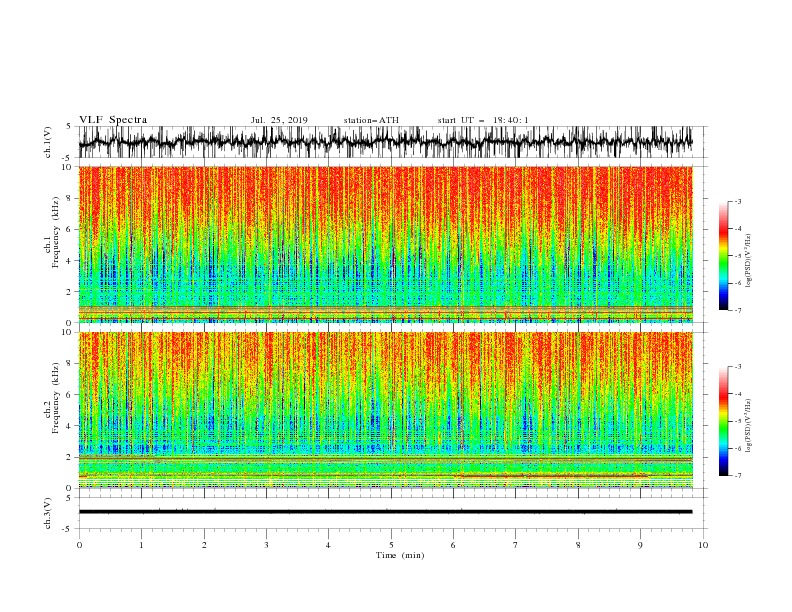This screenshot has width=792, height=612.
Task: Click inside the ch.2 spectrogram panel
Action: pos(385,410)
